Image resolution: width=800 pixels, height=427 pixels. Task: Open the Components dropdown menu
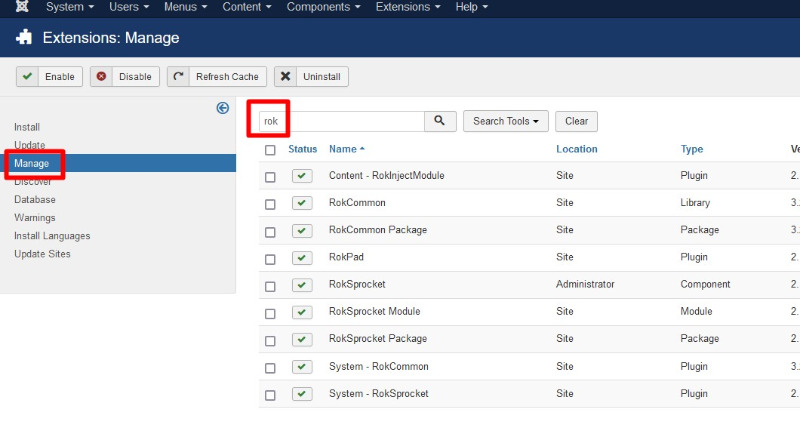point(323,7)
